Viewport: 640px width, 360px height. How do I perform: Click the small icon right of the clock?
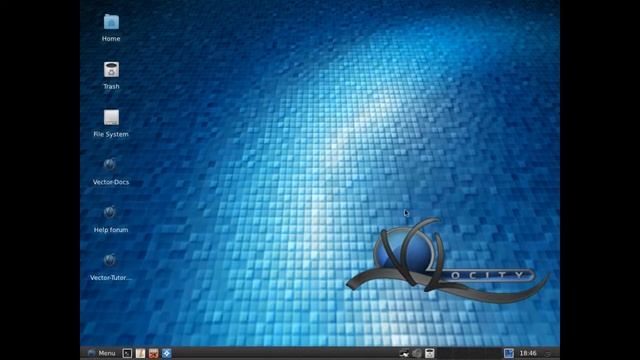[x=548, y=354]
